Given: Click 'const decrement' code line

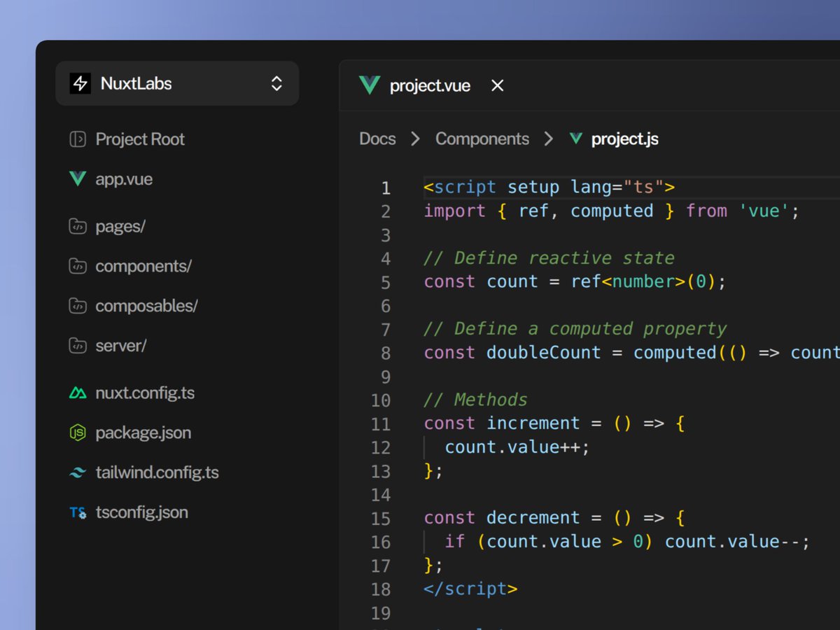Looking at the screenshot, I should click(x=554, y=517).
